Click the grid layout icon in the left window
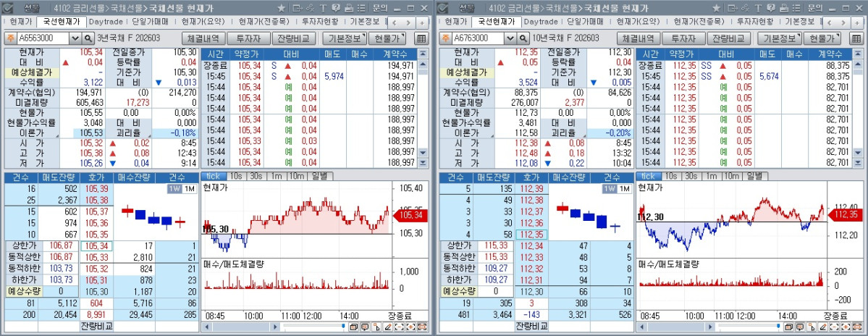The image size is (868, 336). (421, 38)
